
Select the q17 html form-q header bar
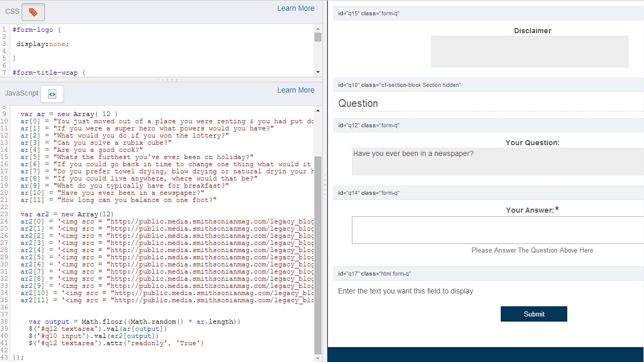click(488, 274)
